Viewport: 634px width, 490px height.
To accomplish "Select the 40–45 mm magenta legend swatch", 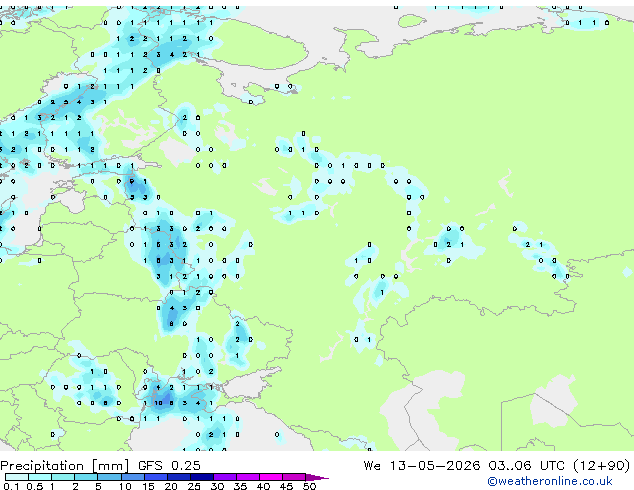I will click(271, 477).
